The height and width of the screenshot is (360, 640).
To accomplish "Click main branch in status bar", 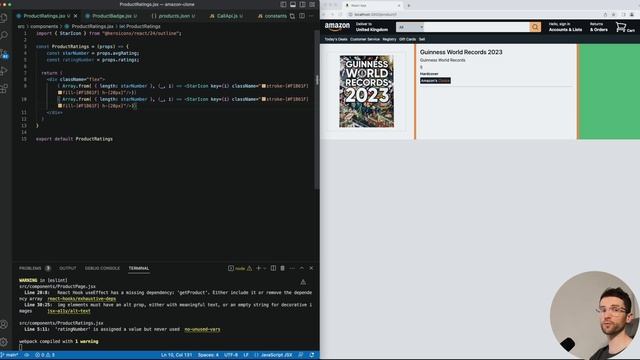I will click(x=9, y=355).
